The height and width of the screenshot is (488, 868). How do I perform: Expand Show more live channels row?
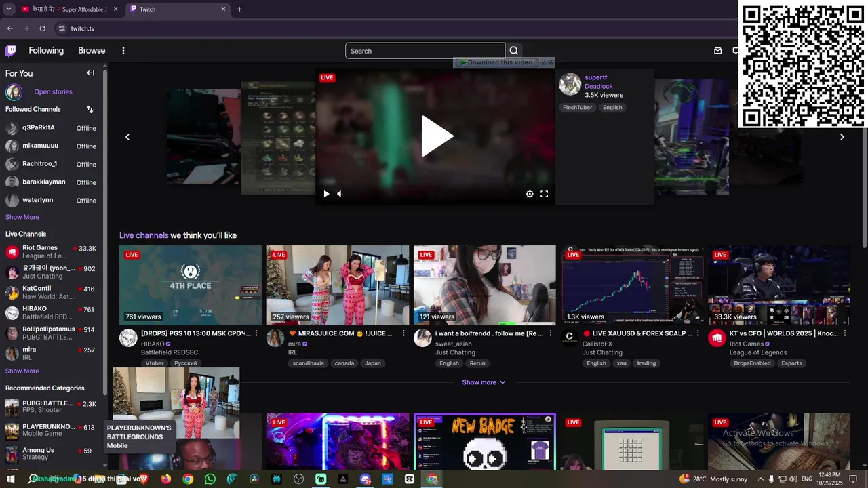[x=484, y=382]
